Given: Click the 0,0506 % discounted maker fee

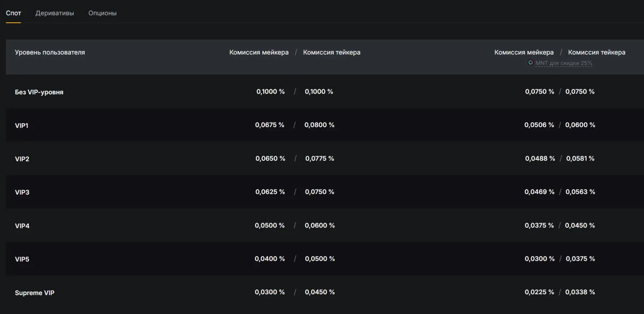Looking at the screenshot, I should [539, 125].
